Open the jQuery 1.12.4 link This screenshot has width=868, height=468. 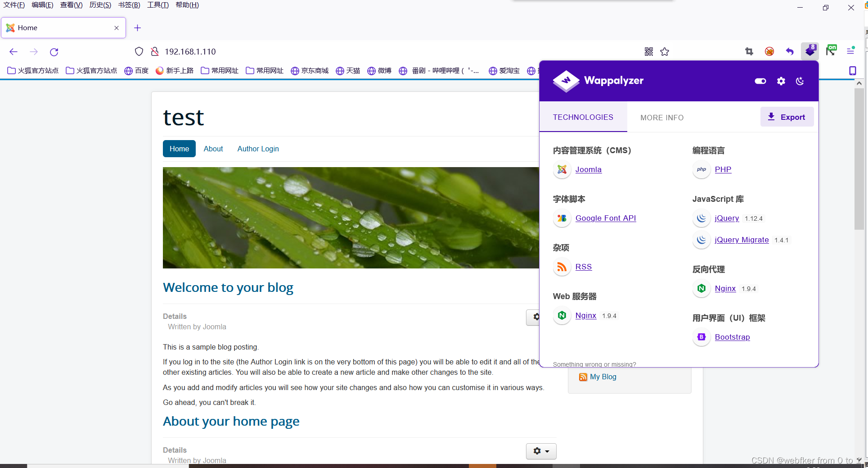point(727,218)
